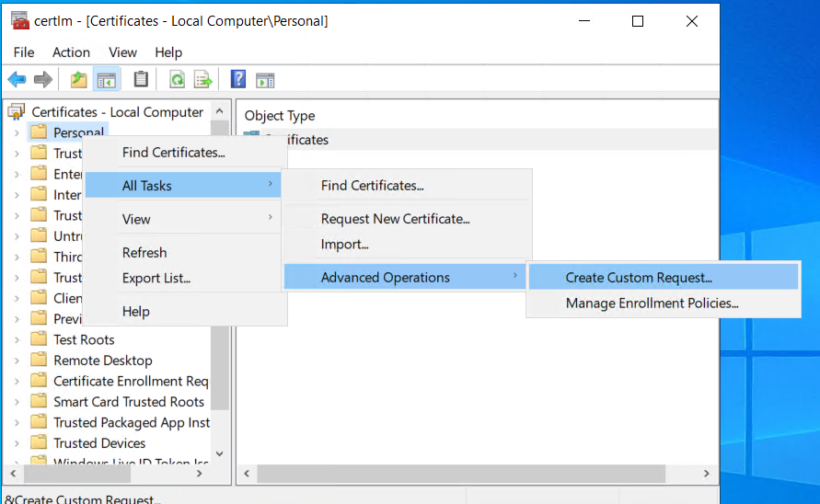Open Help via the question mark icon
Viewport: 820px width, 504px height.
[238, 80]
